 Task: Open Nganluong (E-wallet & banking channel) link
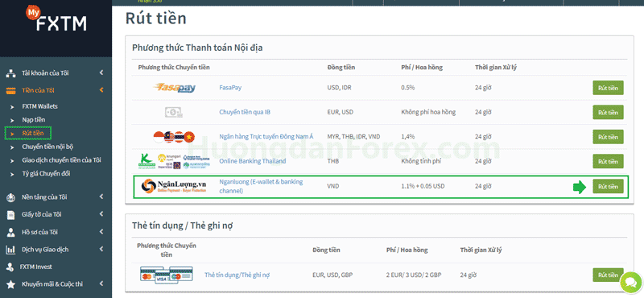pos(261,186)
